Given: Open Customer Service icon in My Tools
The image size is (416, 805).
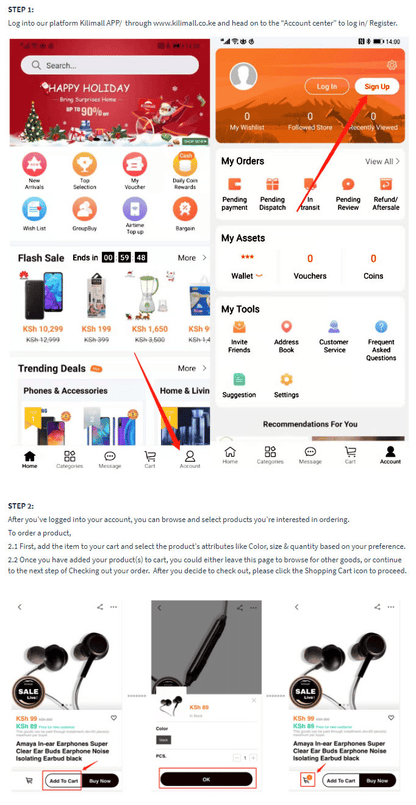Looking at the screenshot, I should [334, 327].
